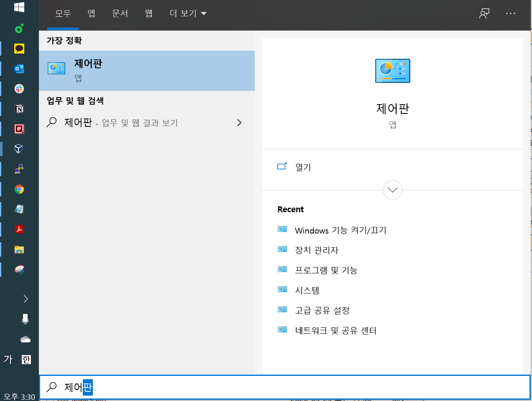Open the Windows Start menu

tap(19, 7)
